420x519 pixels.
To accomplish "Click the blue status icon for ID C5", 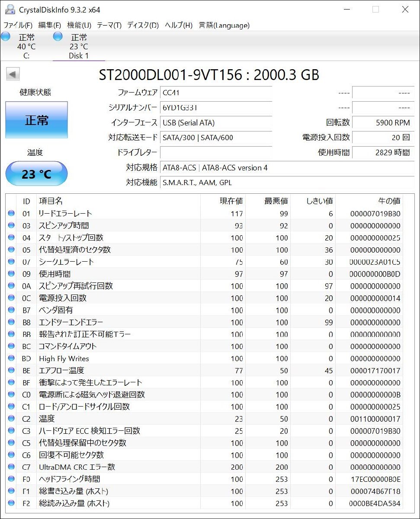I will [x=12, y=443].
